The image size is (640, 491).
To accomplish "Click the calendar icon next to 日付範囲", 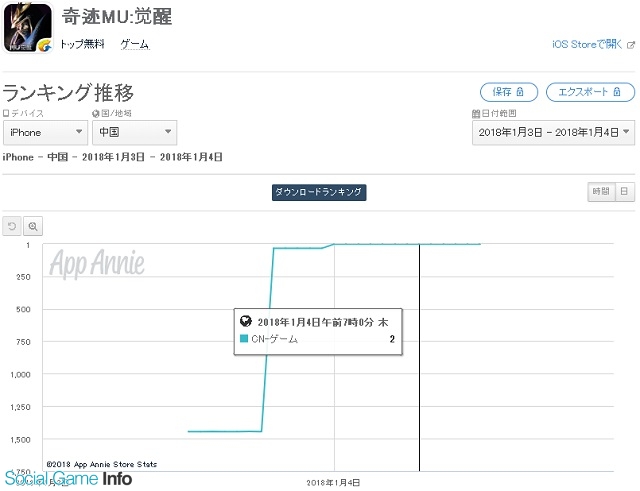I will [476, 113].
